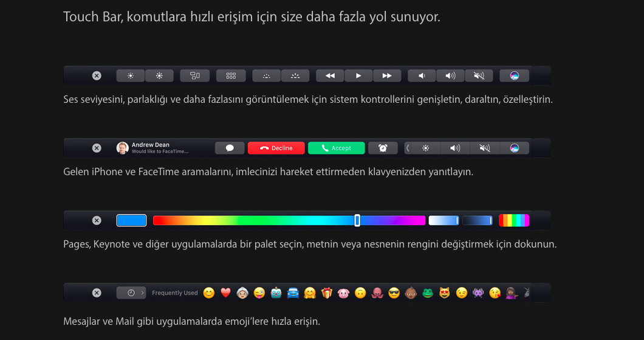The image size is (644, 340).
Task: Close the expanded system controls Touch Bar
Action: (x=97, y=75)
